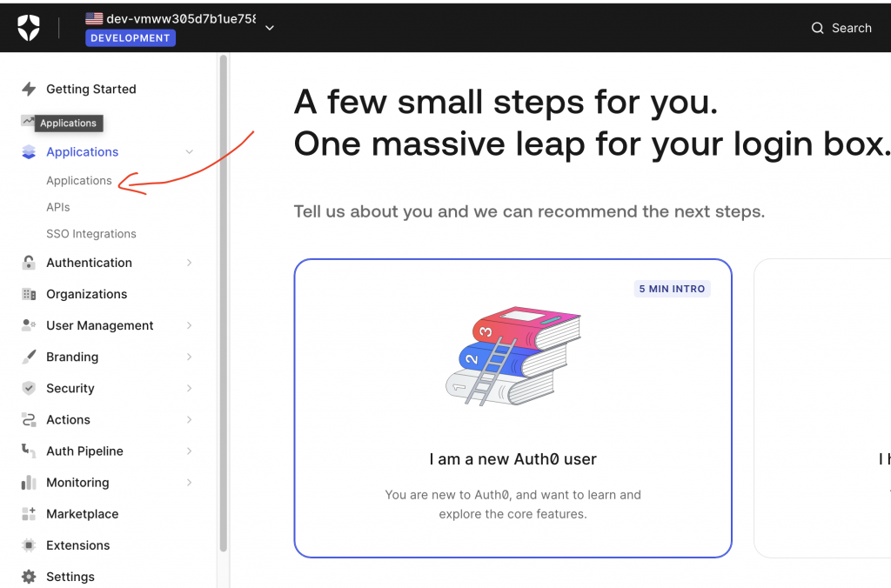
Task: Click the tenant name dev-vmww305d7b1ue75
Action: [x=181, y=19]
